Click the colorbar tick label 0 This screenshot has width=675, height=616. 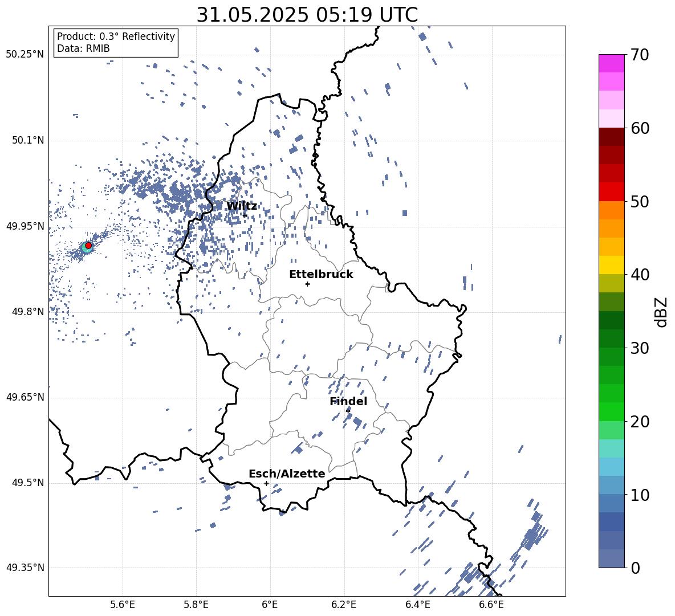(635, 568)
